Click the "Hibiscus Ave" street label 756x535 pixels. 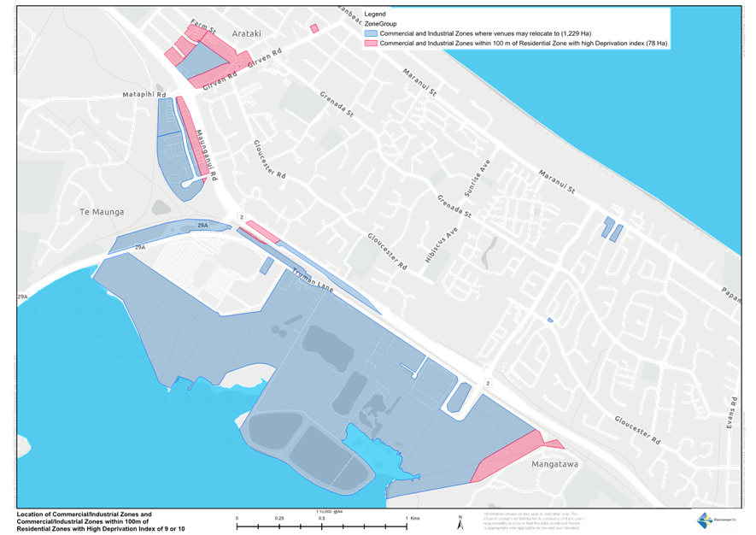441,245
